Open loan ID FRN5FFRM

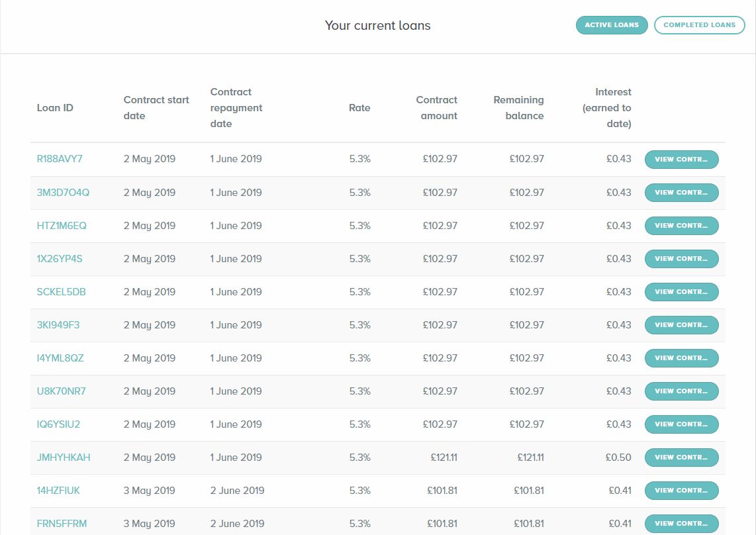click(x=62, y=524)
